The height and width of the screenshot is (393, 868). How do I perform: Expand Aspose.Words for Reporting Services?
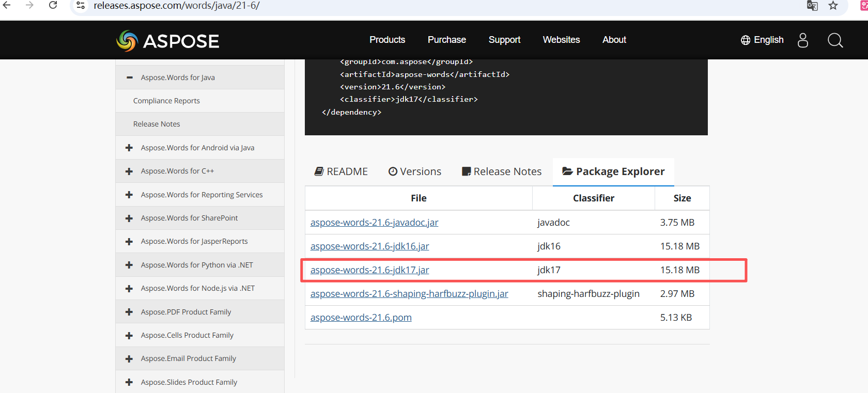point(129,195)
